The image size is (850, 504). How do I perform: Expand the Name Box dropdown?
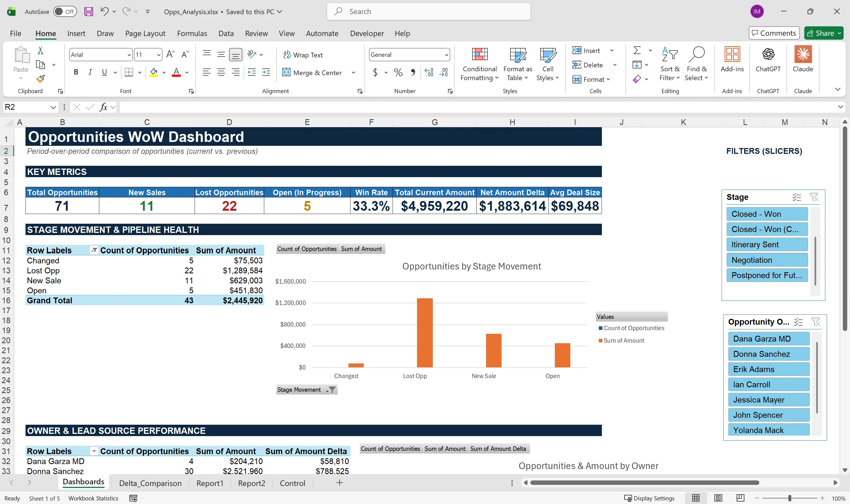coord(53,107)
